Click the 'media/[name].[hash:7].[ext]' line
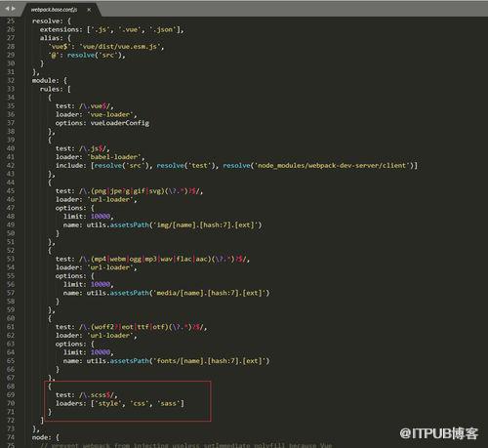This screenshot has width=488, height=448. click(166, 293)
